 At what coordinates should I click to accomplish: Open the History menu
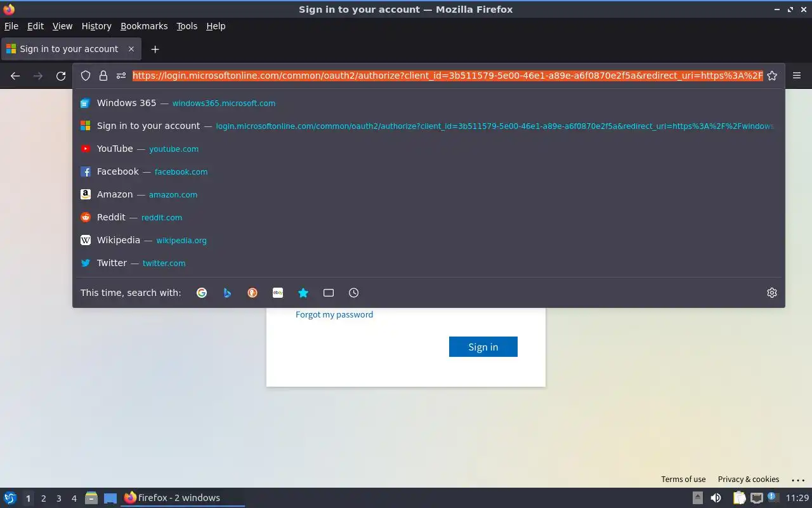point(96,26)
